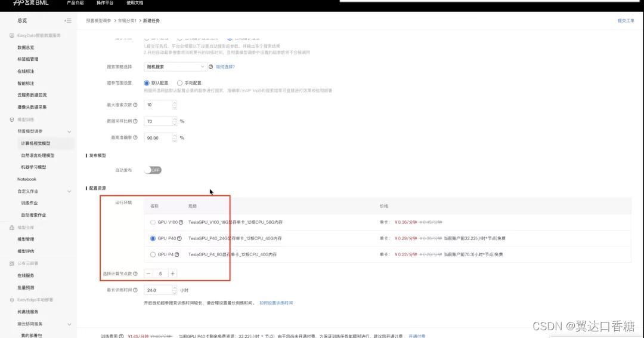
Task: Select the GPU P40 radio option
Action: 153,238
